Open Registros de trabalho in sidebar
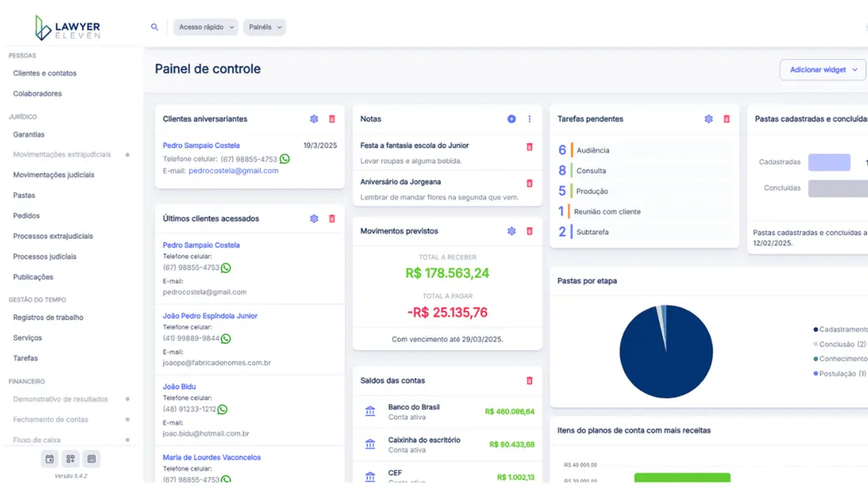The image size is (868, 488). pyautogui.click(x=48, y=318)
